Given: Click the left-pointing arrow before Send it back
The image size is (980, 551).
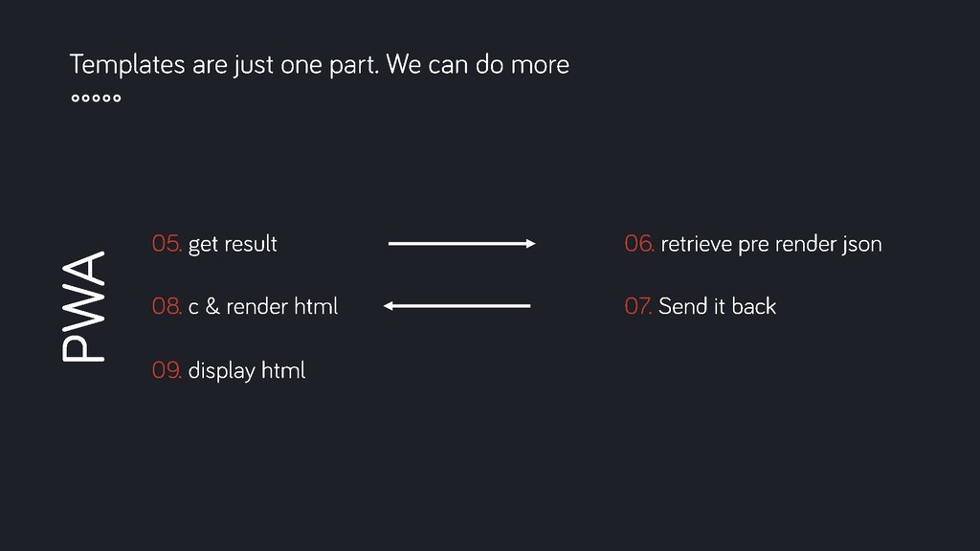Looking at the screenshot, I should click(457, 306).
